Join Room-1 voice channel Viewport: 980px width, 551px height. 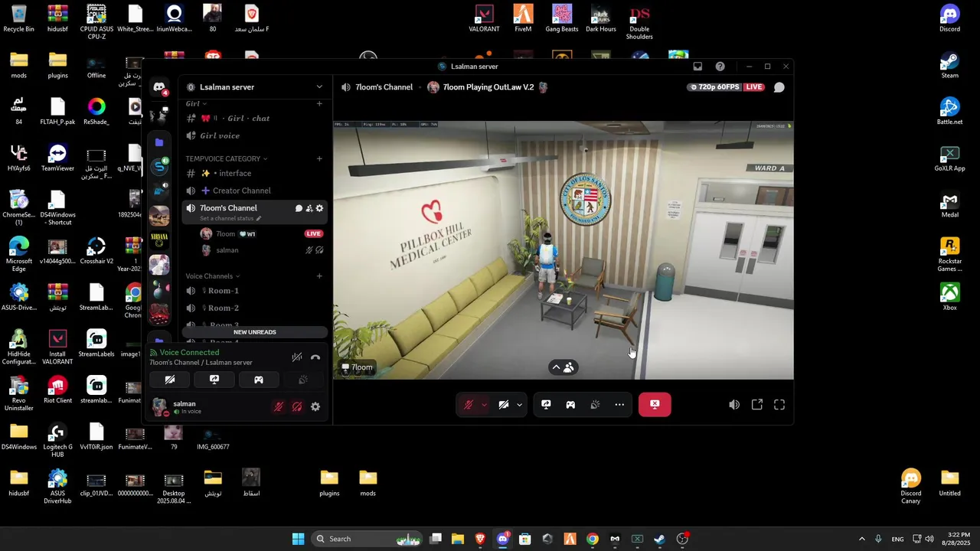click(255, 291)
